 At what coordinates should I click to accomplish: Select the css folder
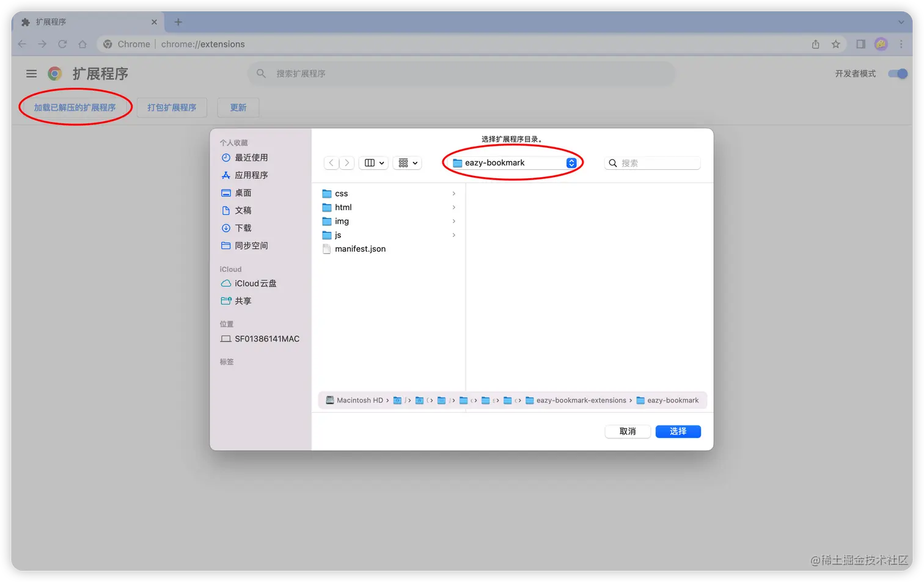point(389,194)
